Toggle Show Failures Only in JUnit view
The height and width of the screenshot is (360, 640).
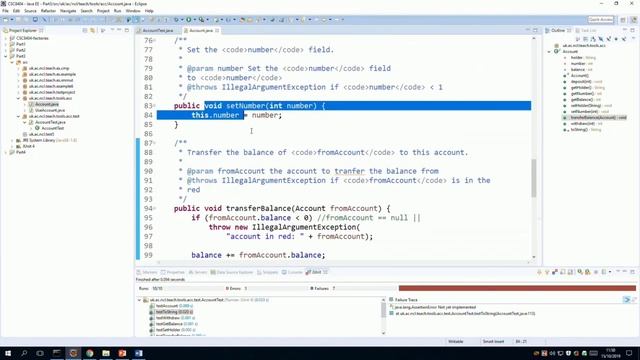click(x=555, y=272)
